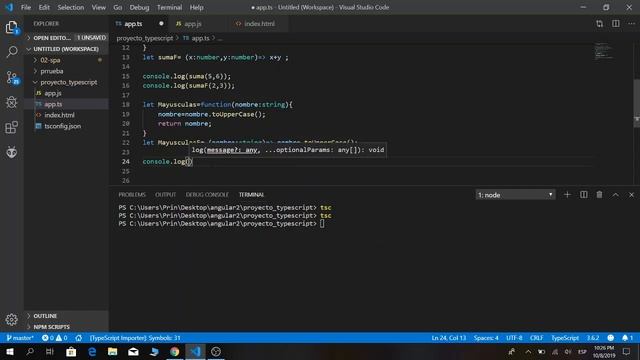
Task: Open notifications bell in status bar
Action: pyautogui.click(x=627, y=338)
